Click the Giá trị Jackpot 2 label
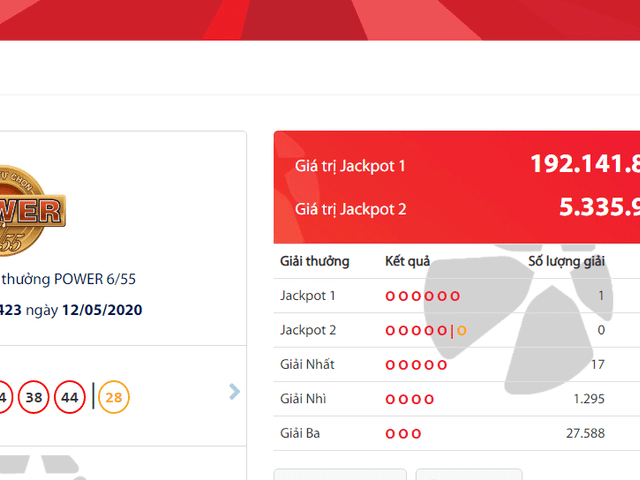This screenshot has width=640, height=480. [350, 209]
